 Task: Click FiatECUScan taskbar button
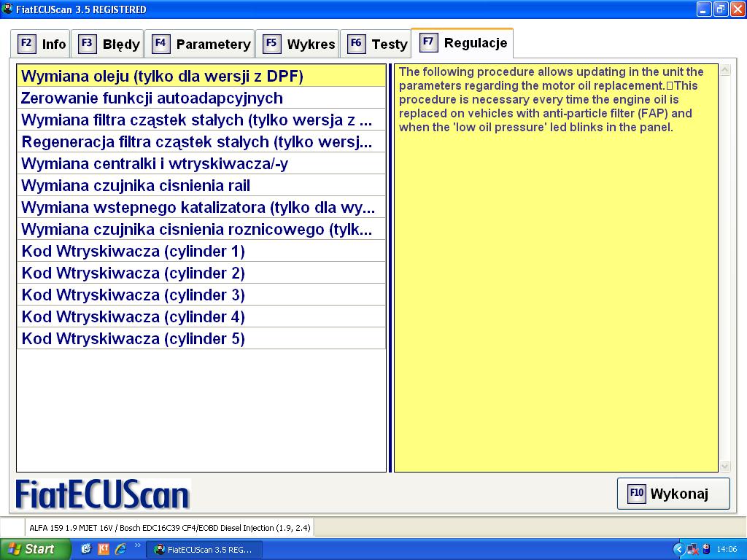click(204, 550)
